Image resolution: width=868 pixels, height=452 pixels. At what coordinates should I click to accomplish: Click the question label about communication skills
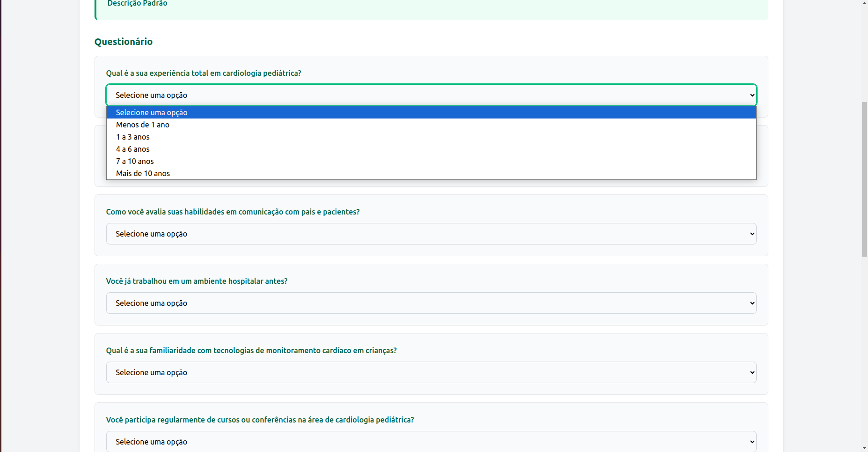233,212
